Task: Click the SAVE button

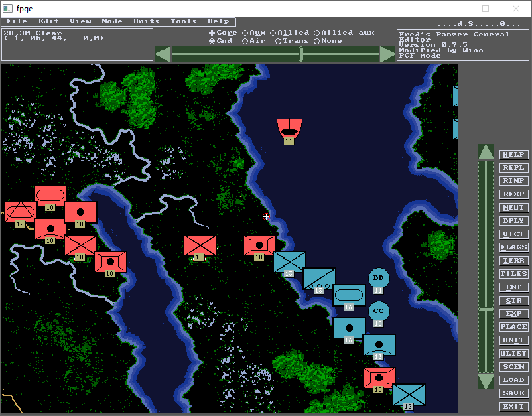Action: [x=513, y=393]
